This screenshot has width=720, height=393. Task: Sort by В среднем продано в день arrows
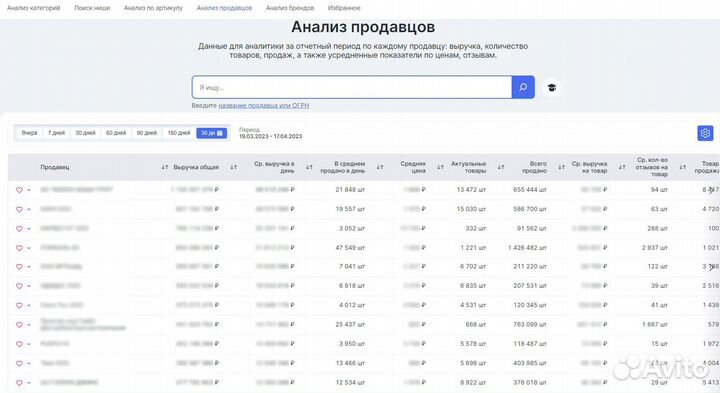tap(380, 167)
